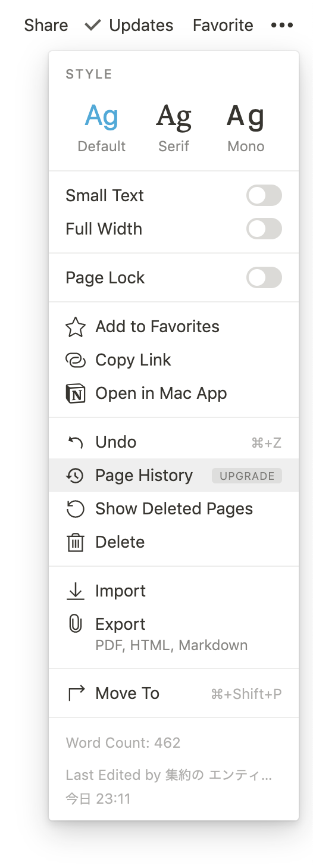The height and width of the screenshot is (868, 313).
Task: Click the Show Deleted Pages restore icon
Action: (76, 509)
